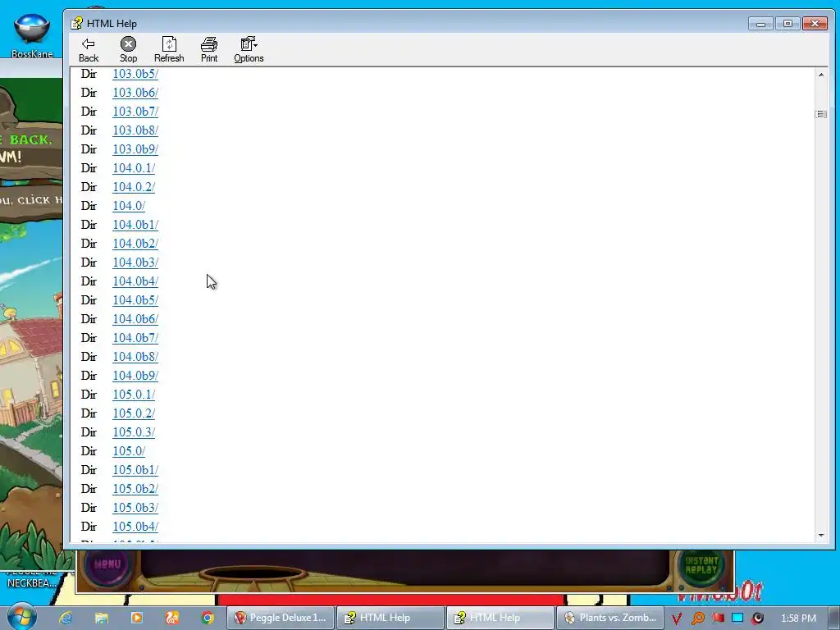Click the round dark system tray icon
The height and width of the screenshot is (630, 840).
coord(757,618)
